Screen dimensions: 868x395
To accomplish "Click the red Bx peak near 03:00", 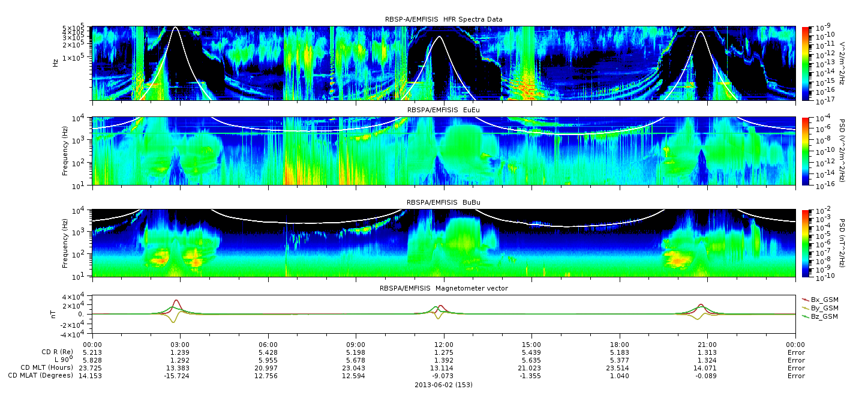I will pos(176,301).
